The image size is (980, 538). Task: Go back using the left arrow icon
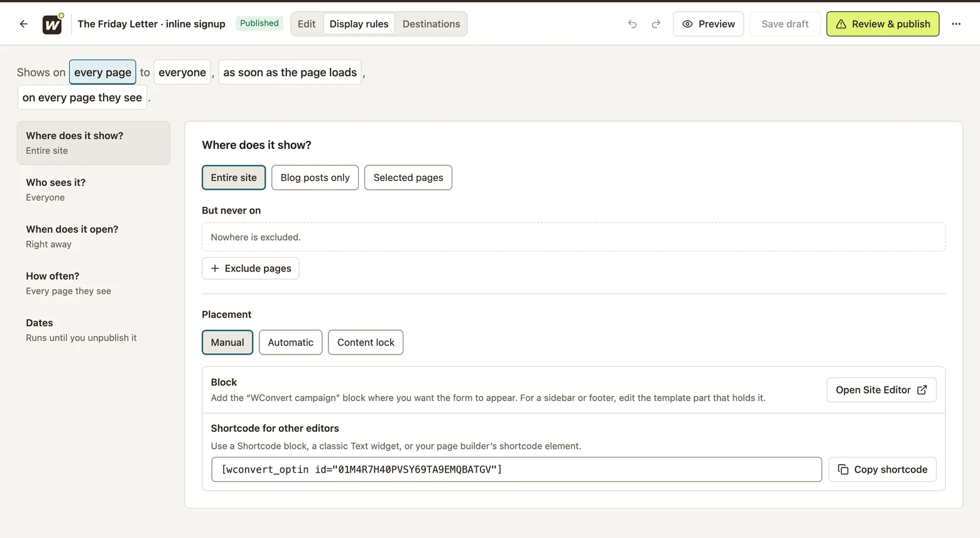[x=24, y=24]
